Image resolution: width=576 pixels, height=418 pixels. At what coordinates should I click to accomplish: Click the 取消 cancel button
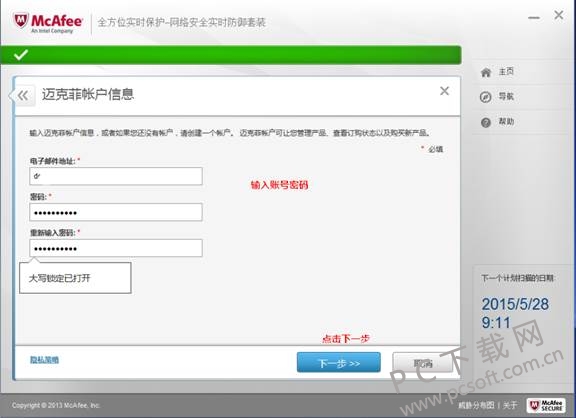[423, 363]
